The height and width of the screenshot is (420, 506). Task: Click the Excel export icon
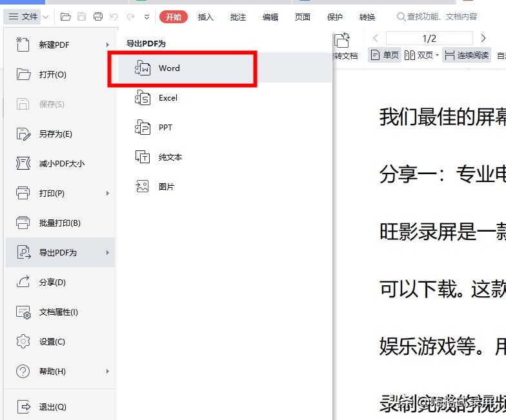click(142, 98)
